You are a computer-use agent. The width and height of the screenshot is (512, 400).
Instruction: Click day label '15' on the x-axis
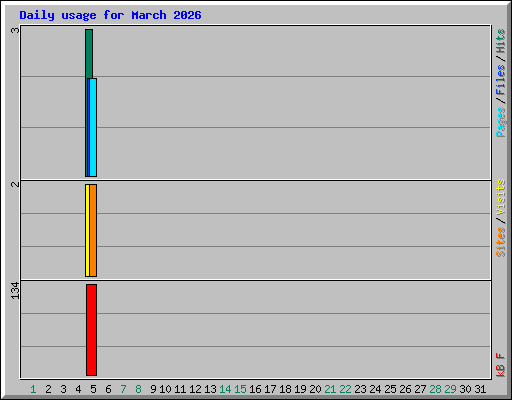(240, 389)
